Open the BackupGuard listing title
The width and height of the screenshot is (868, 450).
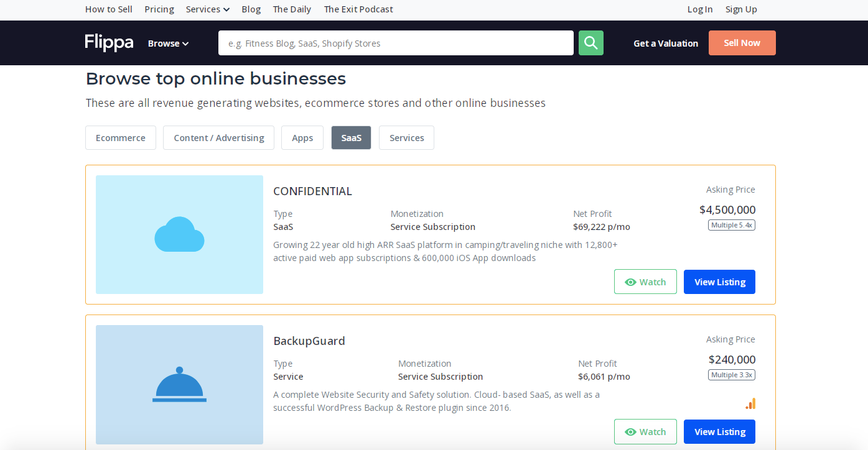[309, 341]
